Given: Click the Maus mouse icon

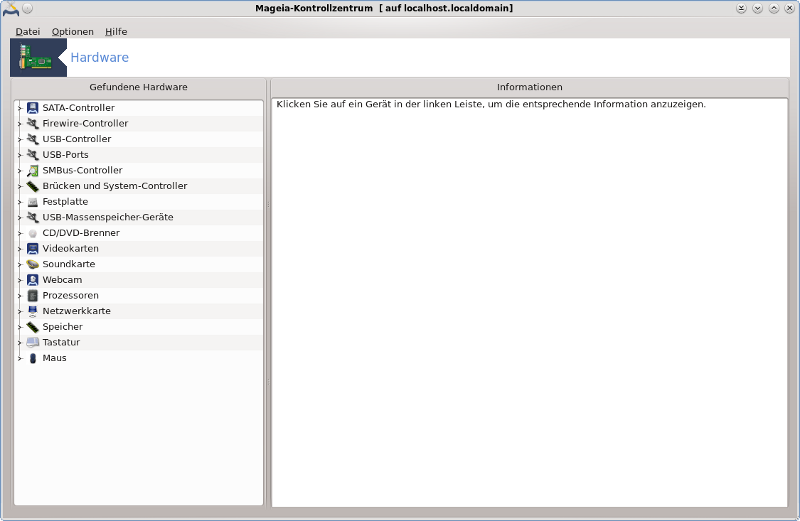Looking at the screenshot, I should [x=33, y=358].
